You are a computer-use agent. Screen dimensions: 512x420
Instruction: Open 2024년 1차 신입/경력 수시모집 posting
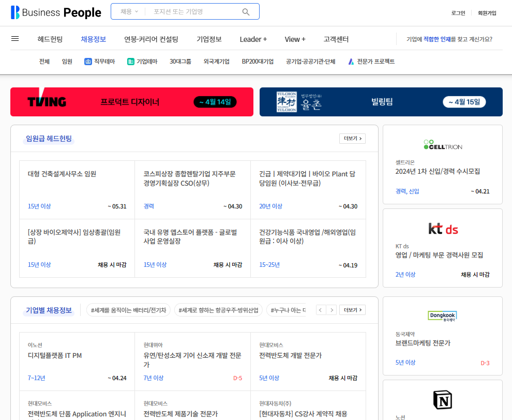coord(438,171)
